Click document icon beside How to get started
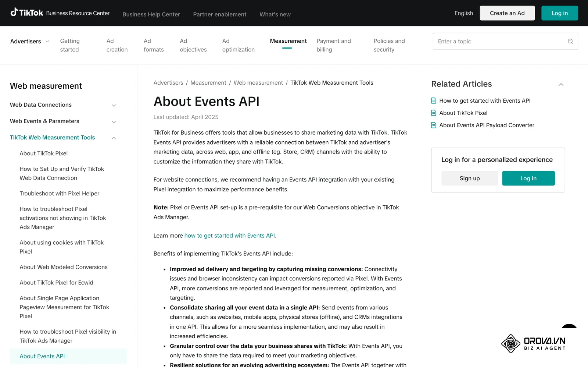This screenshot has height=368, width=588. click(x=434, y=100)
